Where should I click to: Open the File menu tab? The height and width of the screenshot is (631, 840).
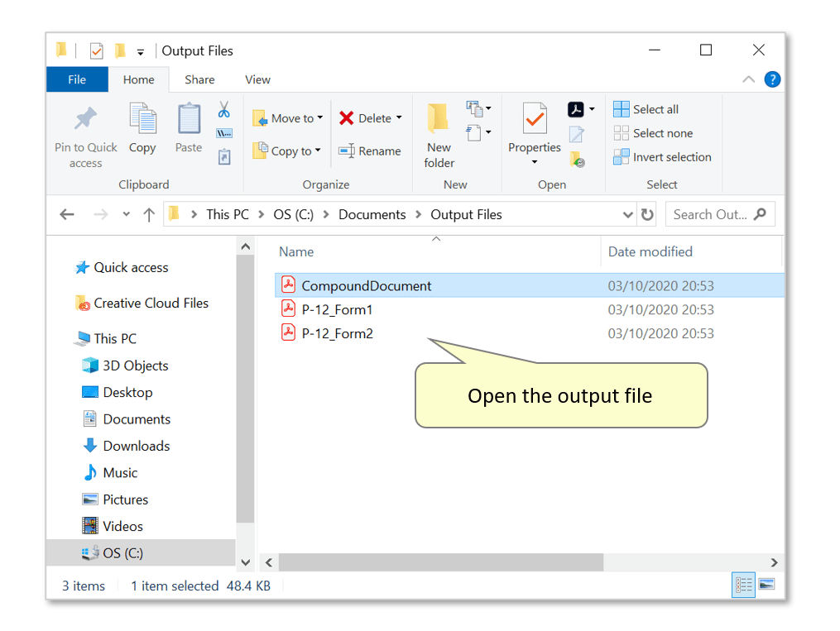pyautogui.click(x=77, y=79)
